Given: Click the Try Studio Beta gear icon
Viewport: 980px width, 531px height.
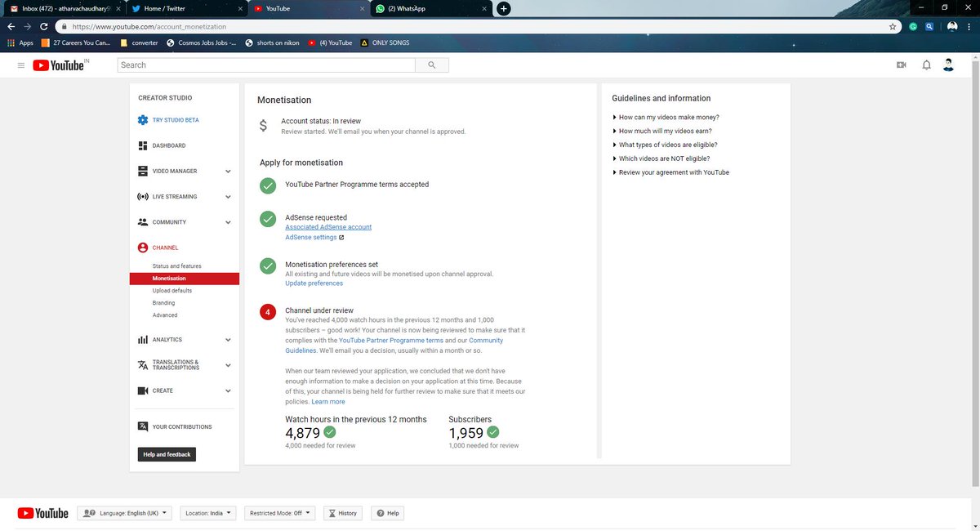Looking at the screenshot, I should (x=143, y=120).
